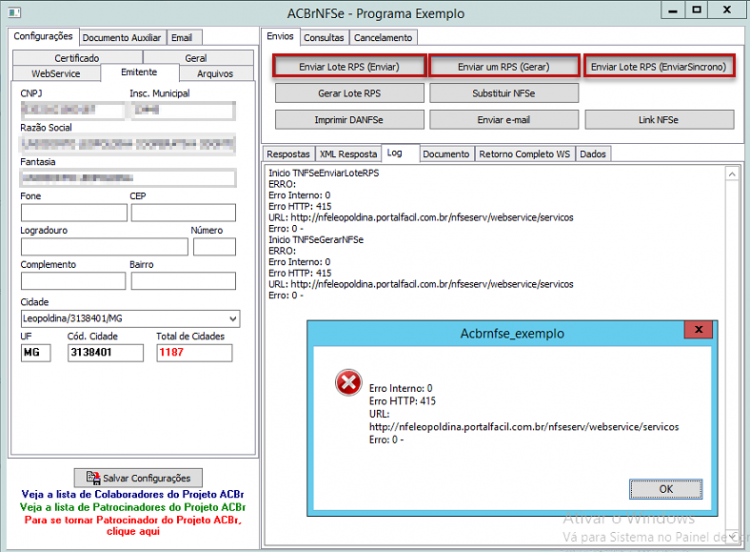Click the CNPJ input field
The image size is (750, 552).
point(73,110)
